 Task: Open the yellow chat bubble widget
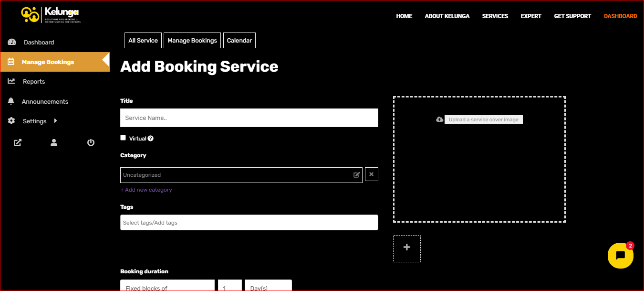(x=620, y=256)
